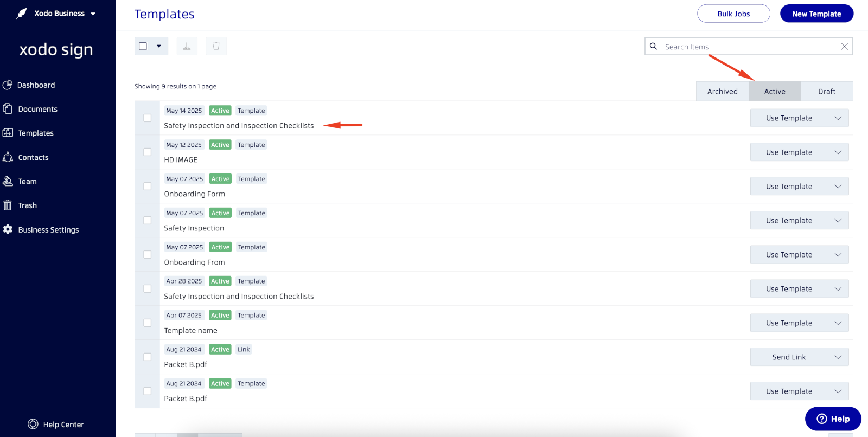Check the Apr 28 2025 template row checkbox
The height and width of the screenshot is (437, 868).
(148, 289)
